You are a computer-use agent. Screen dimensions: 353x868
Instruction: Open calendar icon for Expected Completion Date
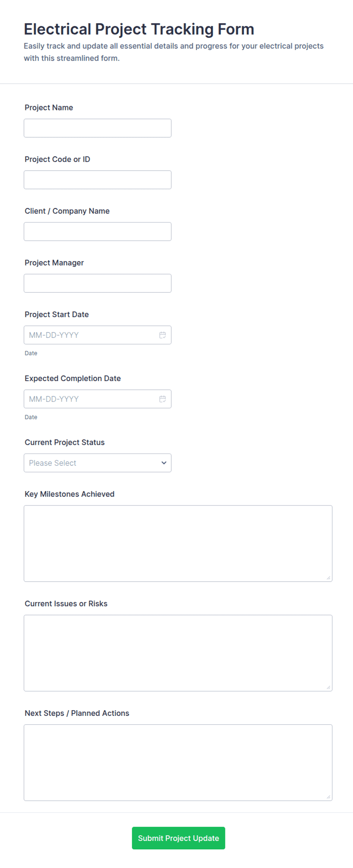point(162,399)
